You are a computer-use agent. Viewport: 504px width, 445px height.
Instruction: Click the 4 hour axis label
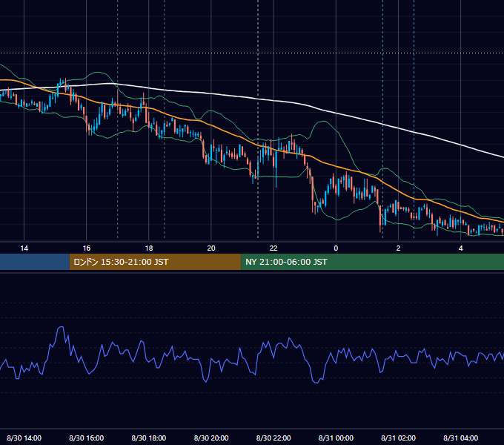[x=460, y=248]
